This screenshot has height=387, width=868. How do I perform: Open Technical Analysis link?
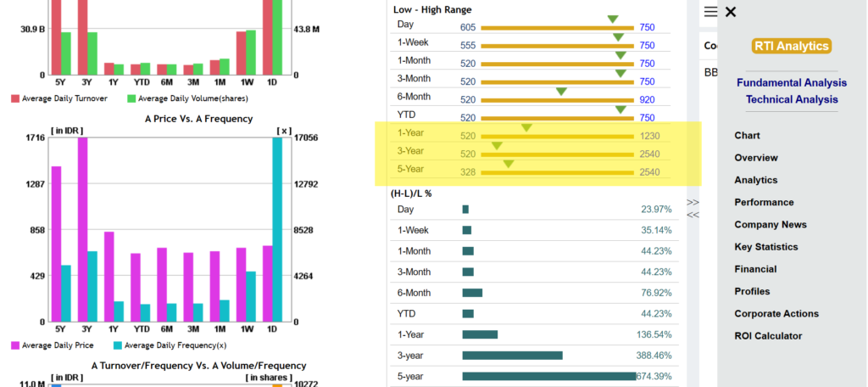pos(792,99)
